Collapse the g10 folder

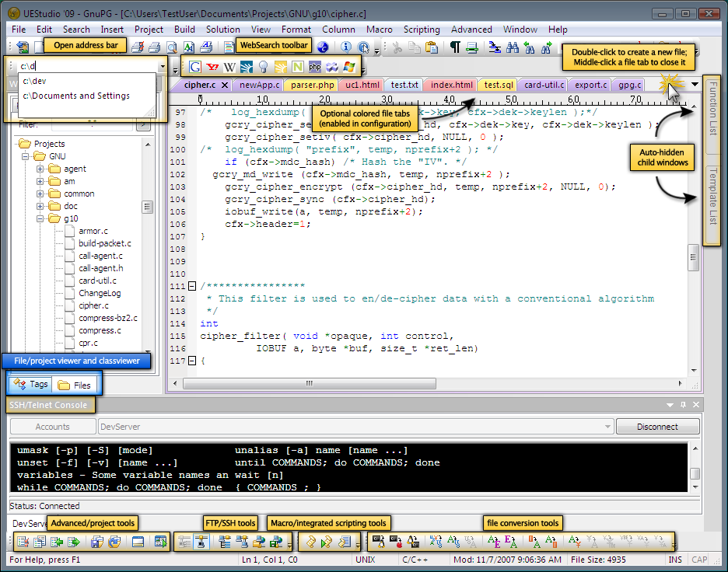(x=40, y=218)
